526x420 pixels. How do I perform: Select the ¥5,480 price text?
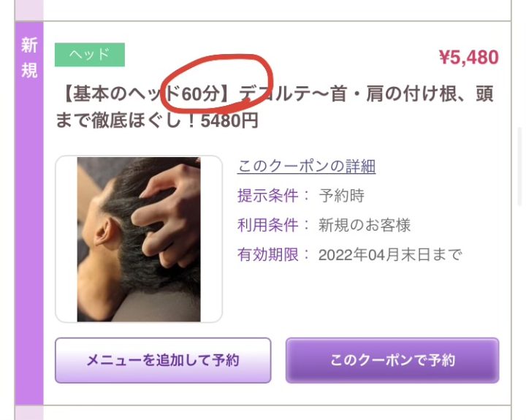tap(469, 58)
